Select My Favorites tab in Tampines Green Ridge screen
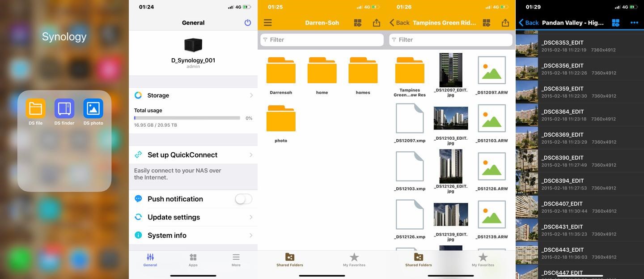 (483, 260)
